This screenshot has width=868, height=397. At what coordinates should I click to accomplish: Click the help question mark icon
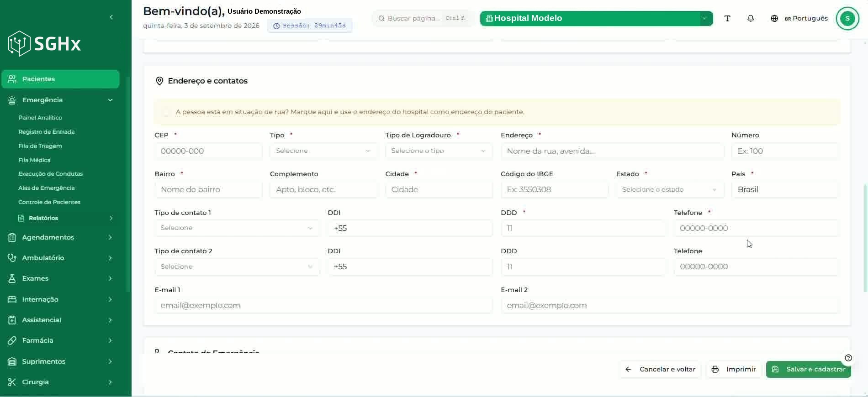click(x=848, y=358)
